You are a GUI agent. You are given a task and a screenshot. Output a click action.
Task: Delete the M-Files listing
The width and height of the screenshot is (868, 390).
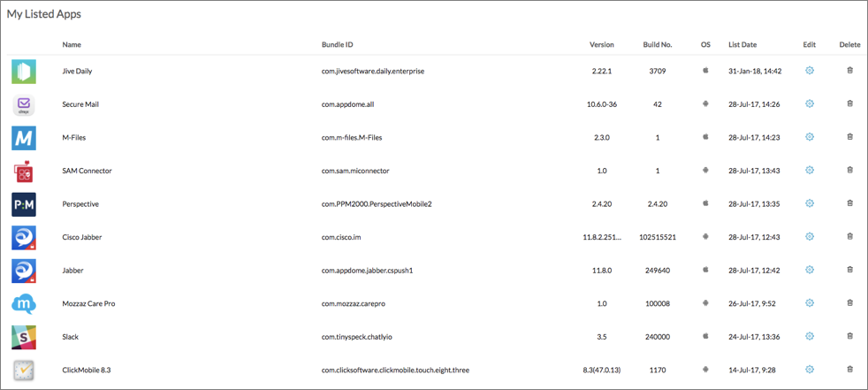click(849, 137)
